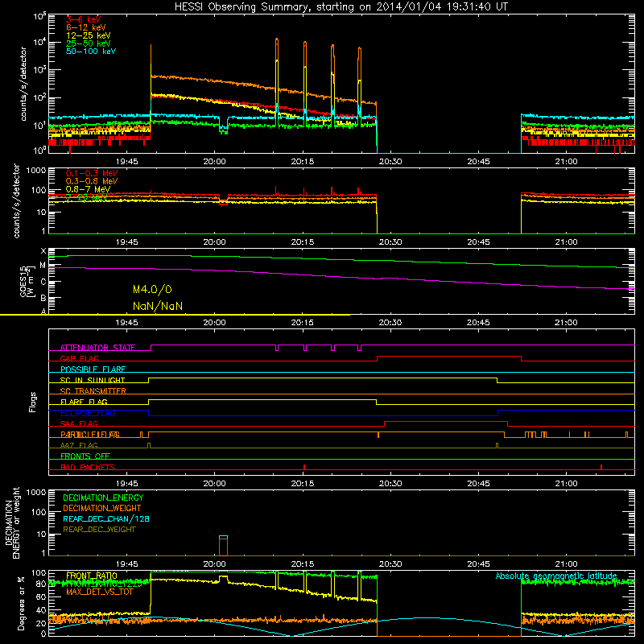Click the Degrees or % axis title
This screenshot has width=644, height=644.
pyautogui.click(x=21, y=603)
